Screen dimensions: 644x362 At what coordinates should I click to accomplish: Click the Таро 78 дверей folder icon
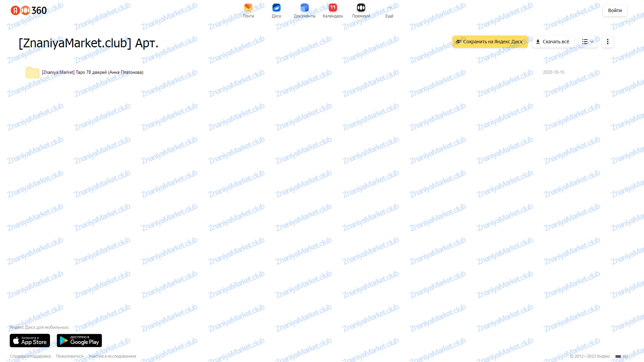(33, 72)
